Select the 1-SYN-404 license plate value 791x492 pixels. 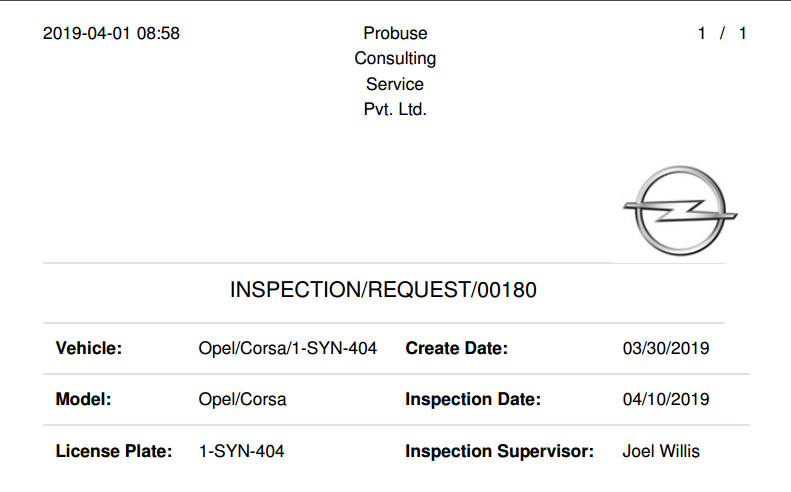[x=242, y=451]
